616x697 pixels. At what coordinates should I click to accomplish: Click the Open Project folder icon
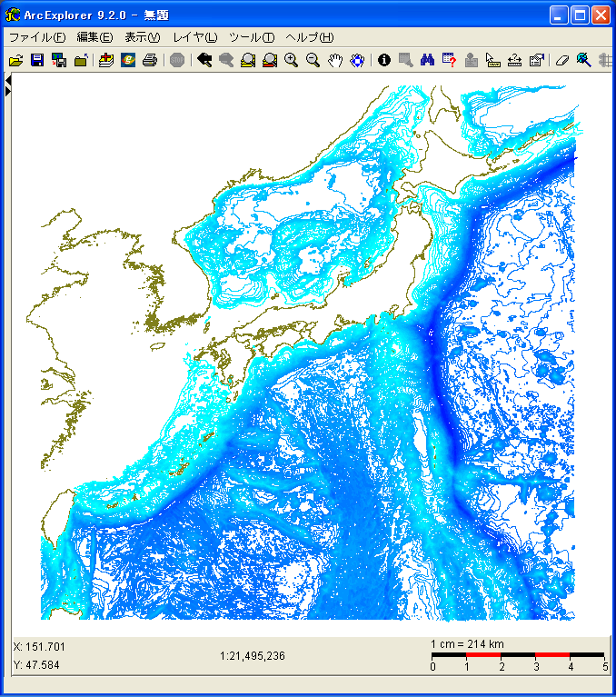(15, 61)
